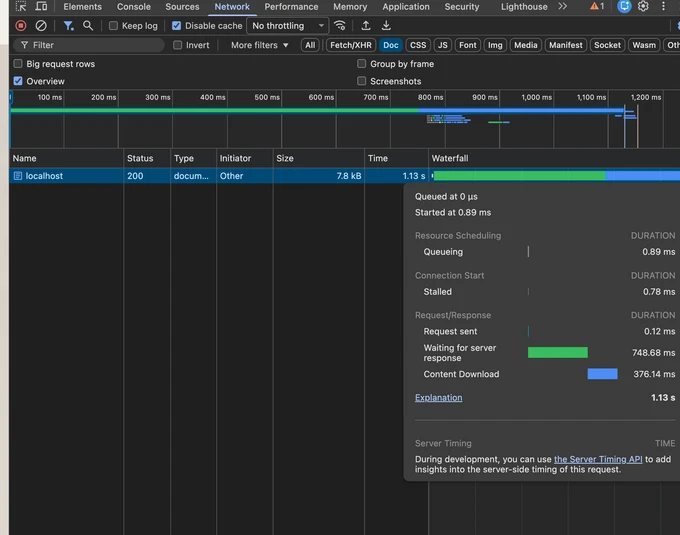The width and height of the screenshot is (680, 535).
Task: Show more tabs with double chevron
Action: click(x=562, y=7)
